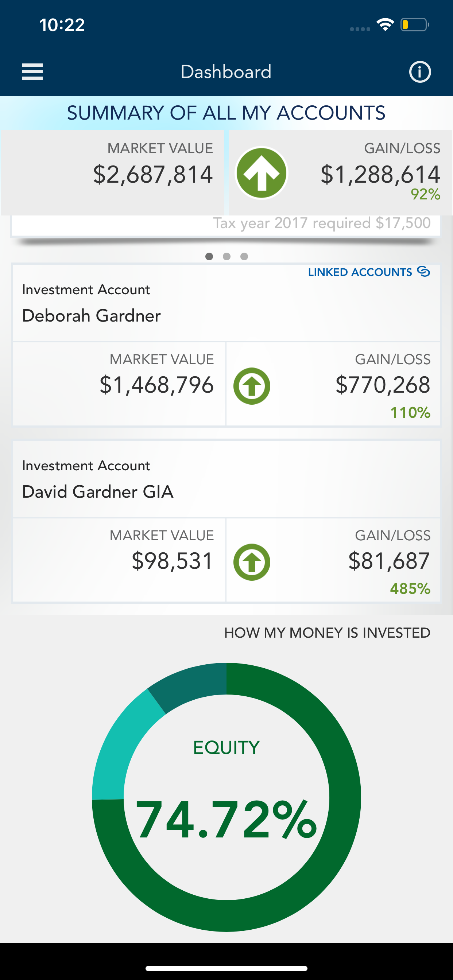
Task: Tap the Dashboard title
Action: 226,72
